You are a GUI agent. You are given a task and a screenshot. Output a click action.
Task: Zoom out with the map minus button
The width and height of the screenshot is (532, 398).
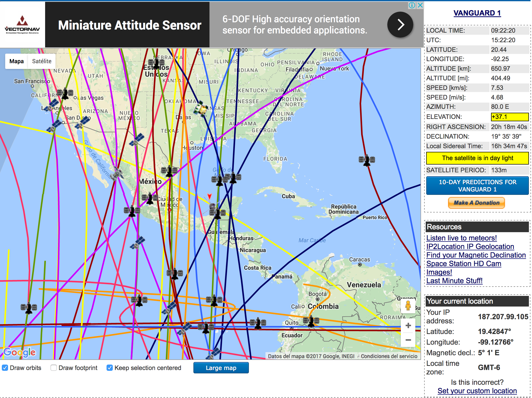coord(408,340)
